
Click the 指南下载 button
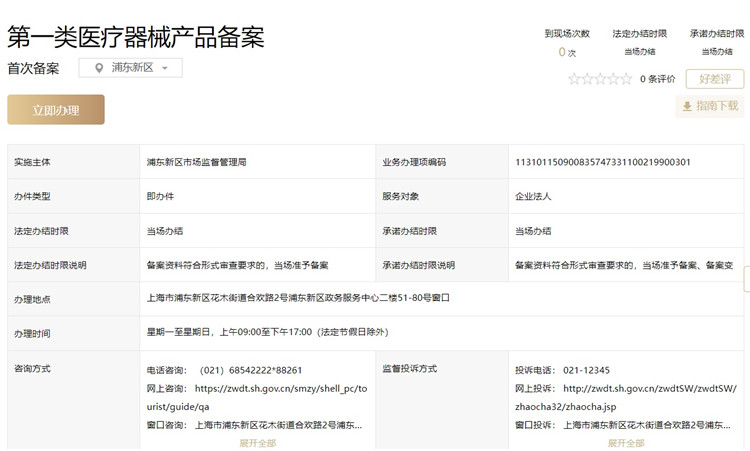pyautogui.click(x=710, y=106)
